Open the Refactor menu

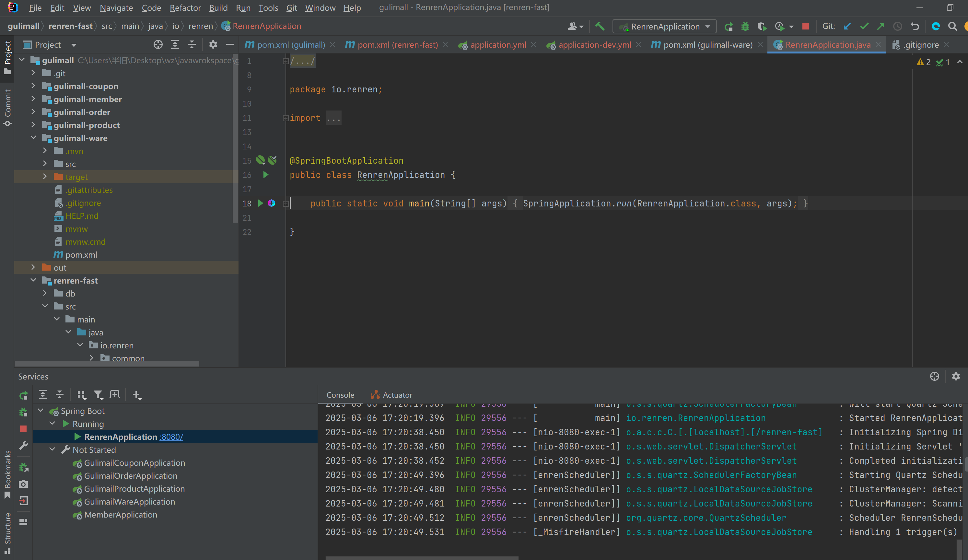(x=185, y=8)
